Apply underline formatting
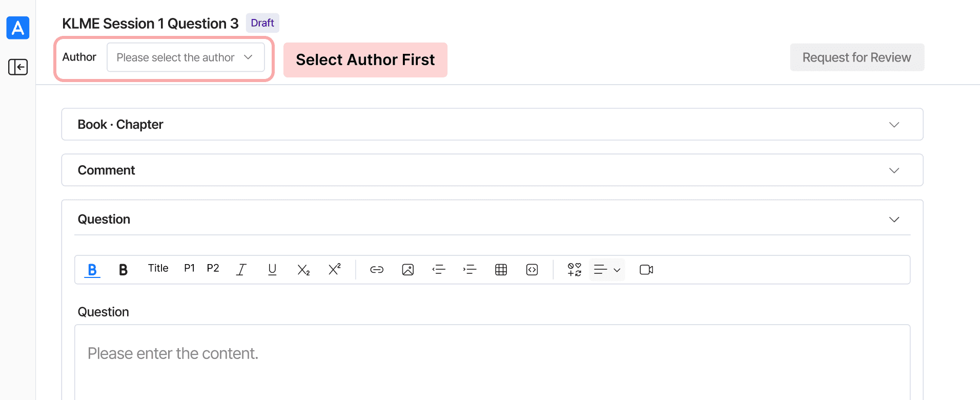 [x=272, y=270]
